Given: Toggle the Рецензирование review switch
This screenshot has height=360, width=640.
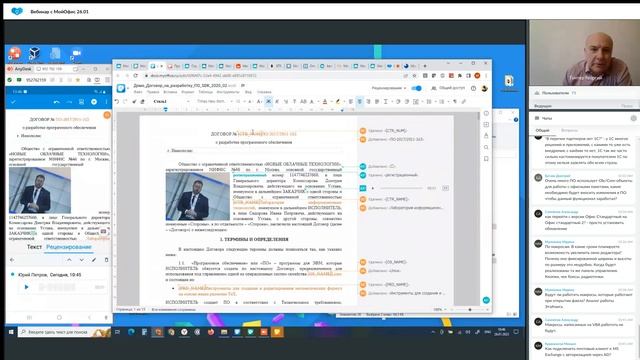Looking at the screenshot, I should pyautogui.click(x=416, y=88).
